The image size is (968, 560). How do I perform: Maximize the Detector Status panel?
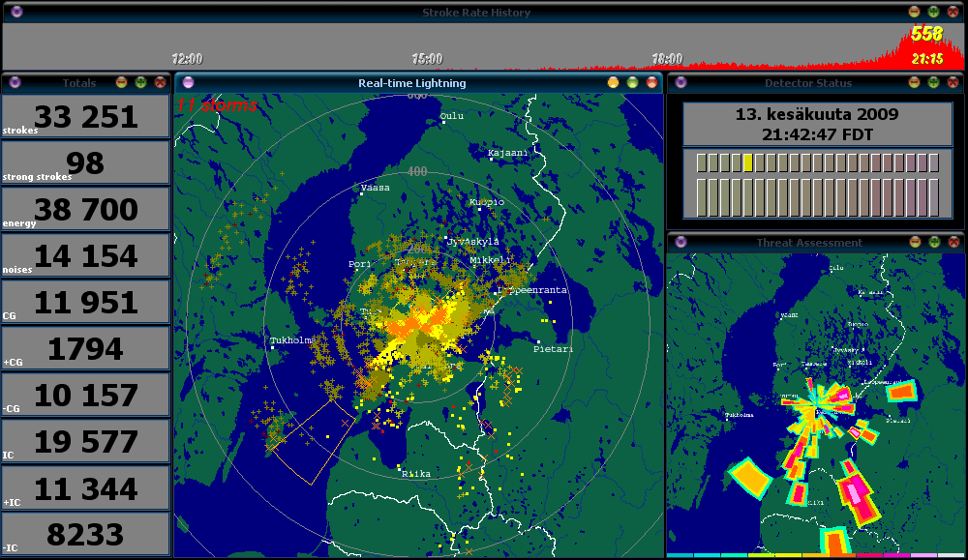(933, 82)
